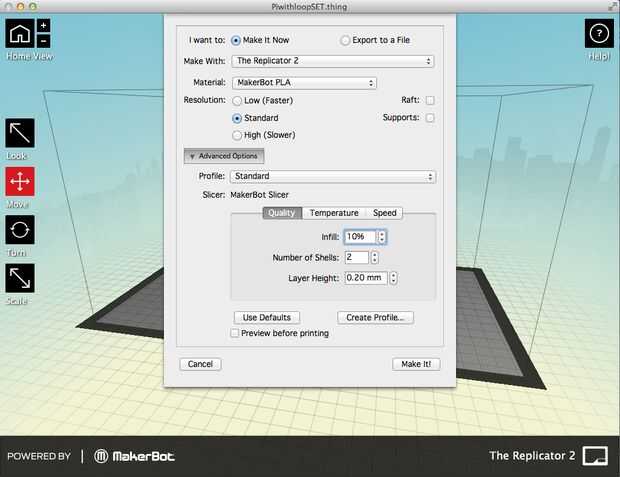
Task: Choose the Make It Now option
Action: click(236, 40)
